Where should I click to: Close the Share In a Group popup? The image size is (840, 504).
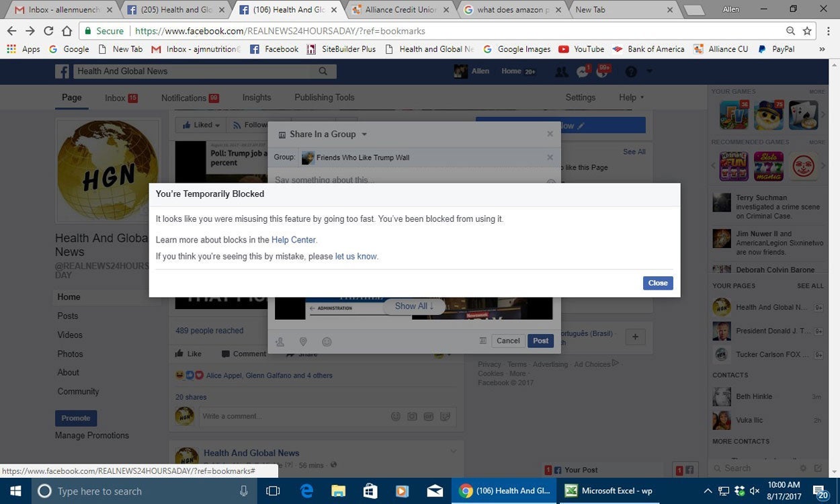click(x=550, y=134)
